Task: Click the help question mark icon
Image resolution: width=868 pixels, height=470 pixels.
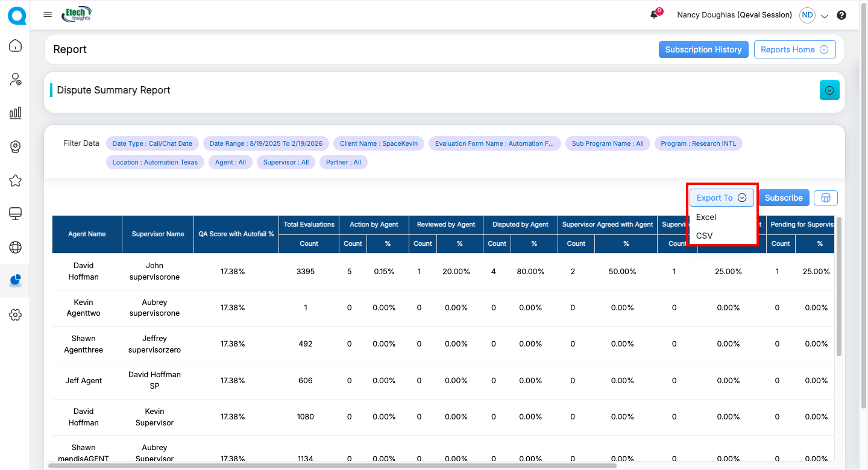Action: pyautogui.click(x=841, y=16)
